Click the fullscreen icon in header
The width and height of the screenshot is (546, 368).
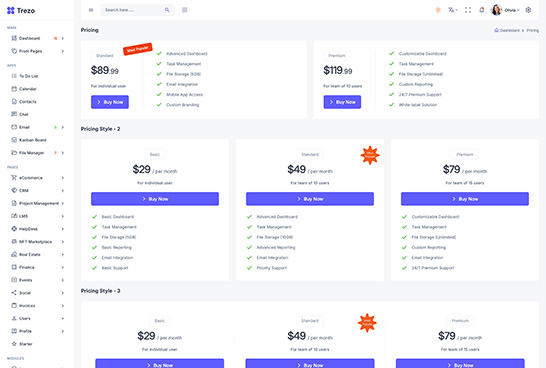[x=468, y=10]
